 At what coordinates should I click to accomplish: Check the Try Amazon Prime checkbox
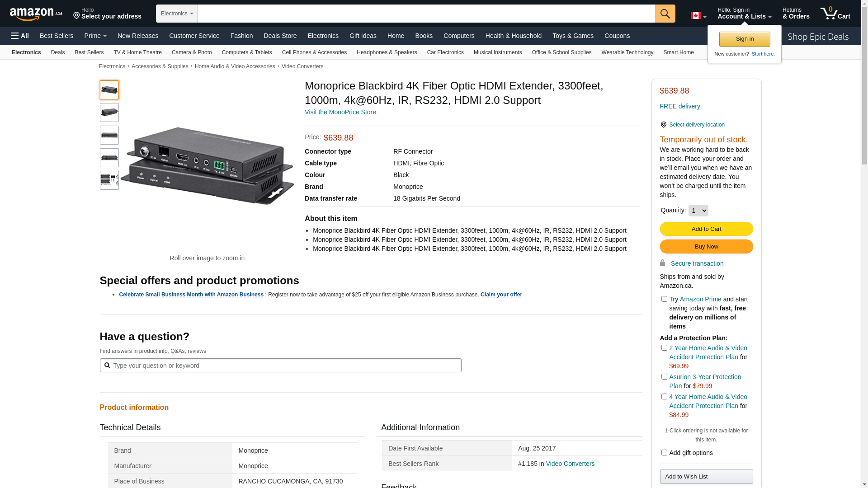(x=664, y=299)
